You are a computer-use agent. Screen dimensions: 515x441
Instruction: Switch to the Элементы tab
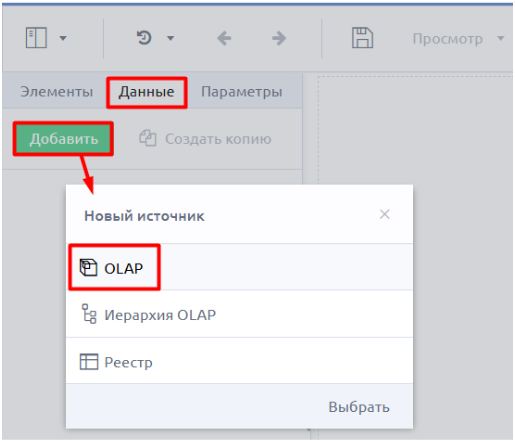pos(56,91)
